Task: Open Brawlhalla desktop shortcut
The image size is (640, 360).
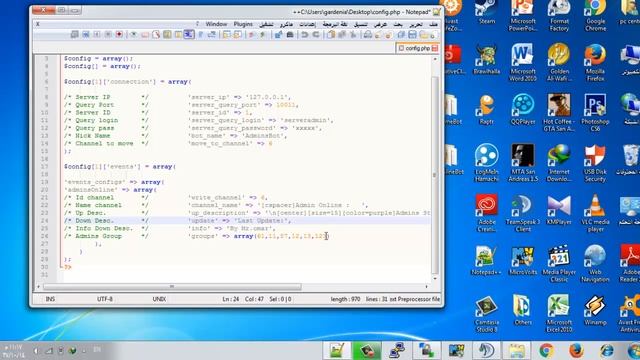Action: click(487, 60)
